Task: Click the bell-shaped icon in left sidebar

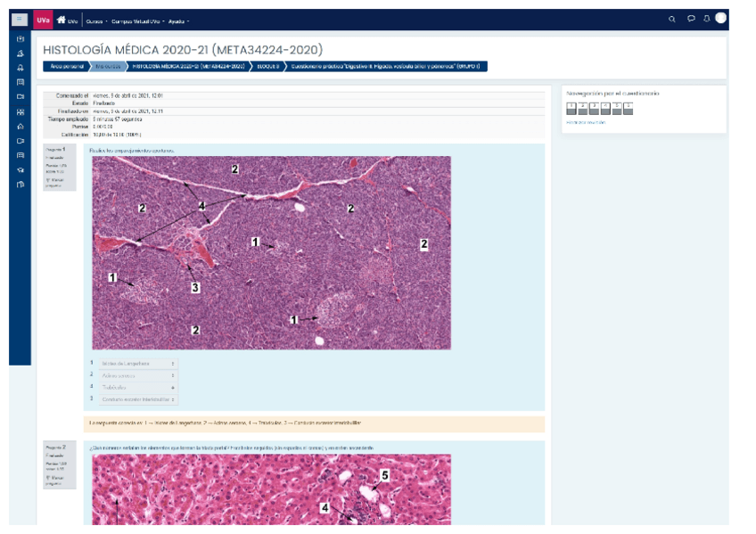Action: pos(21,68)
